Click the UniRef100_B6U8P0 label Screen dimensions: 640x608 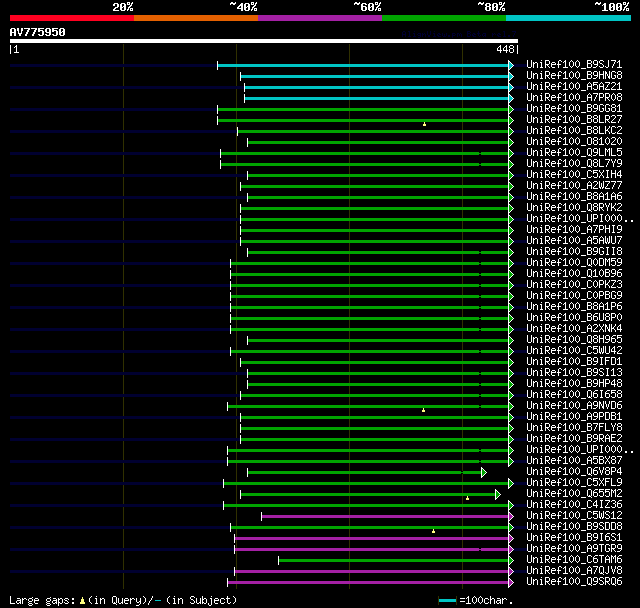point(574,318)
